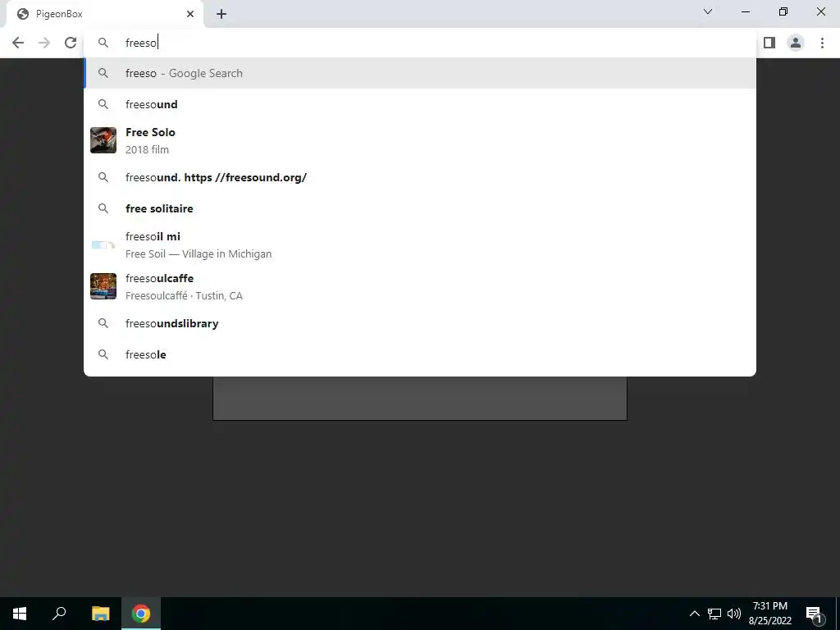Select 'freeso - Google Search' suggestion
Screen dimensions: 840x630
[420, 73]
